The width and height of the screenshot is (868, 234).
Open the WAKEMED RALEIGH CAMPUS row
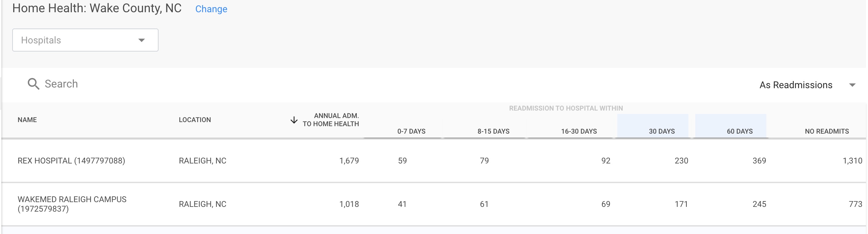click(434, 204)
